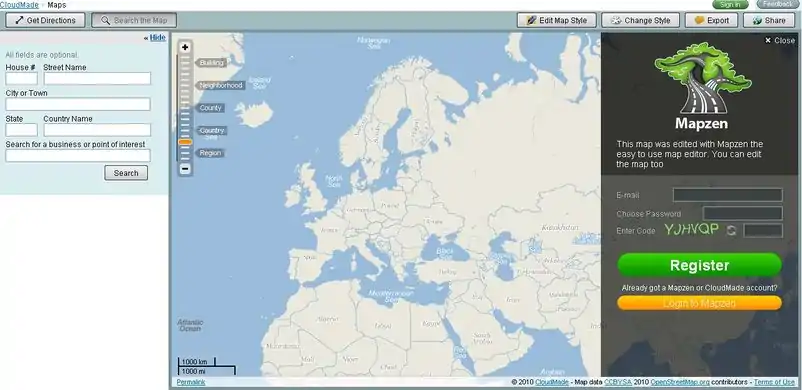Click the zoom out minus icon
The image size is (802, 390).
point(185,168)
